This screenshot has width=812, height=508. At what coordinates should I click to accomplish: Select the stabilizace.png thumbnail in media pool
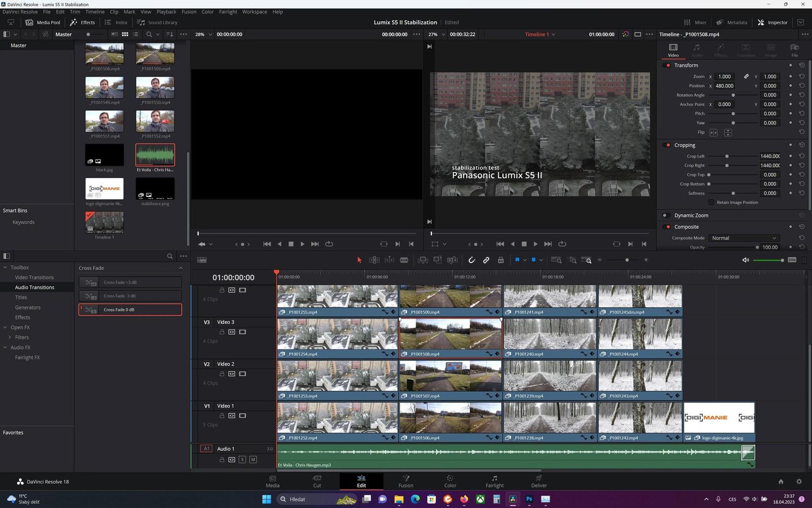[155, 188]
